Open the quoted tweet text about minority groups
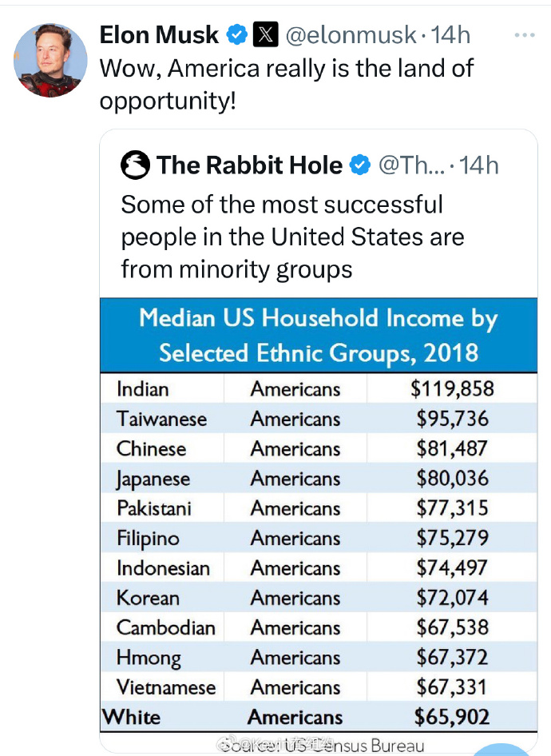The height and width of the screenshot is (756, 551). (293, 237)
